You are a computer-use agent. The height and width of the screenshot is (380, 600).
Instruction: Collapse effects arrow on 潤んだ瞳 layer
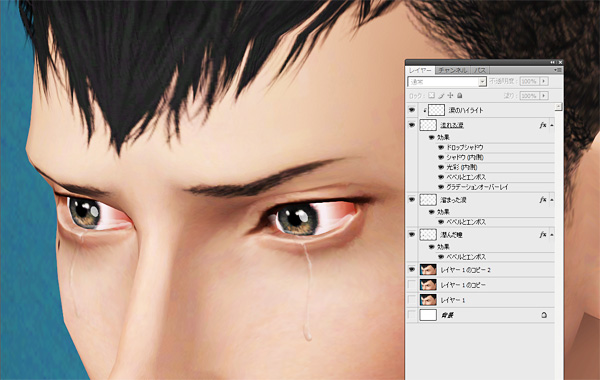pyautogui.click(x=552, y=235)
